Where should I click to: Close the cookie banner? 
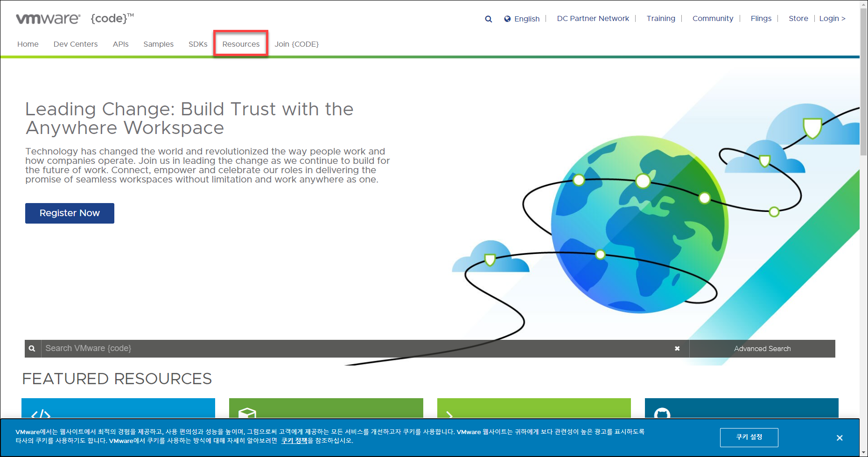(x=840, y=438)
